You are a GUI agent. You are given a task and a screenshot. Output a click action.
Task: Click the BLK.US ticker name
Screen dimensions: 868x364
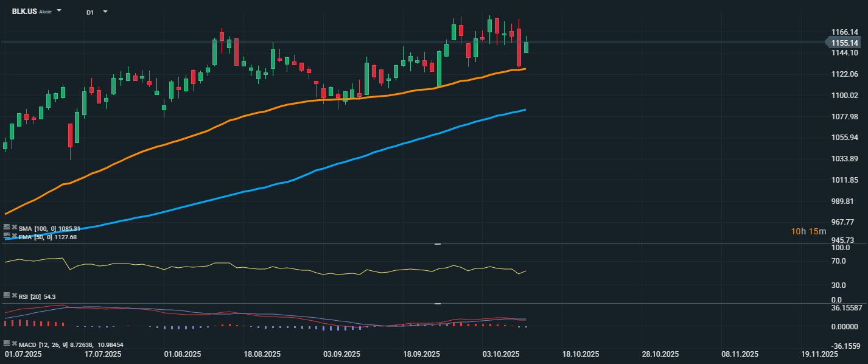point(24,12)
